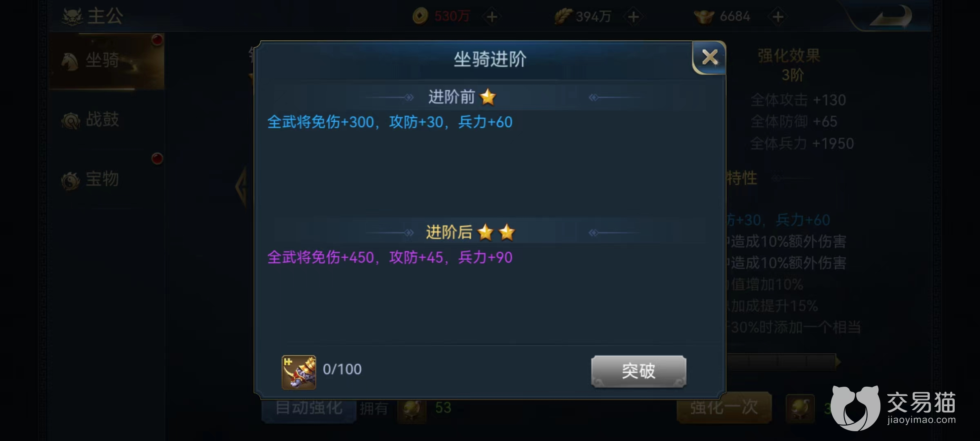Tap the 主公 lord header icon
This screenshot has height=441, width=980.
(x=73, y=16)
